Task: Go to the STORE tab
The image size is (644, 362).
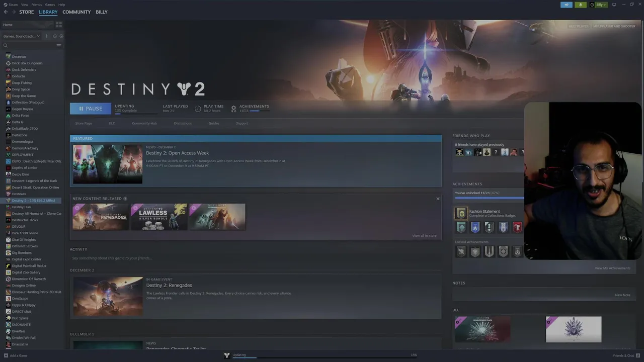Action: (27, 12)
